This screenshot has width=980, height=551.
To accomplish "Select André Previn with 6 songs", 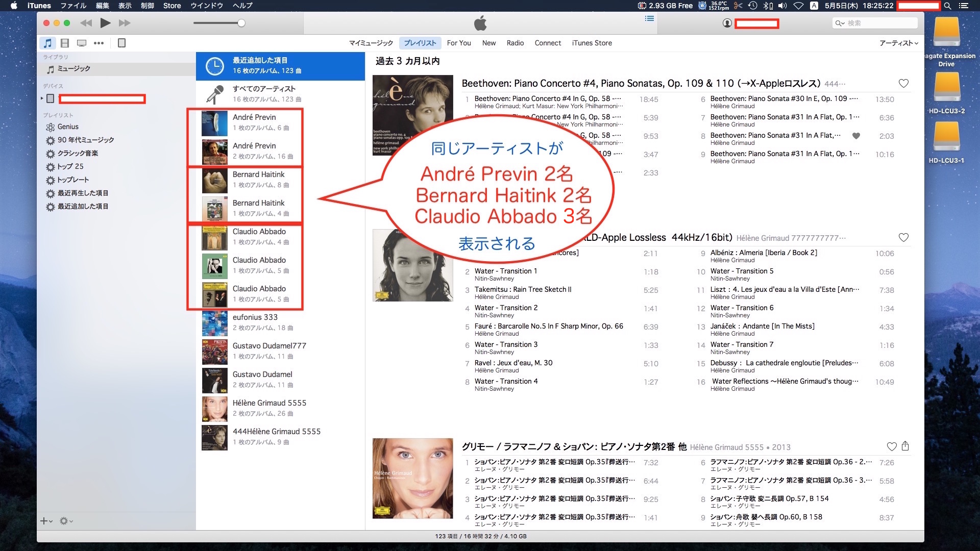I will tap(280, 123).
